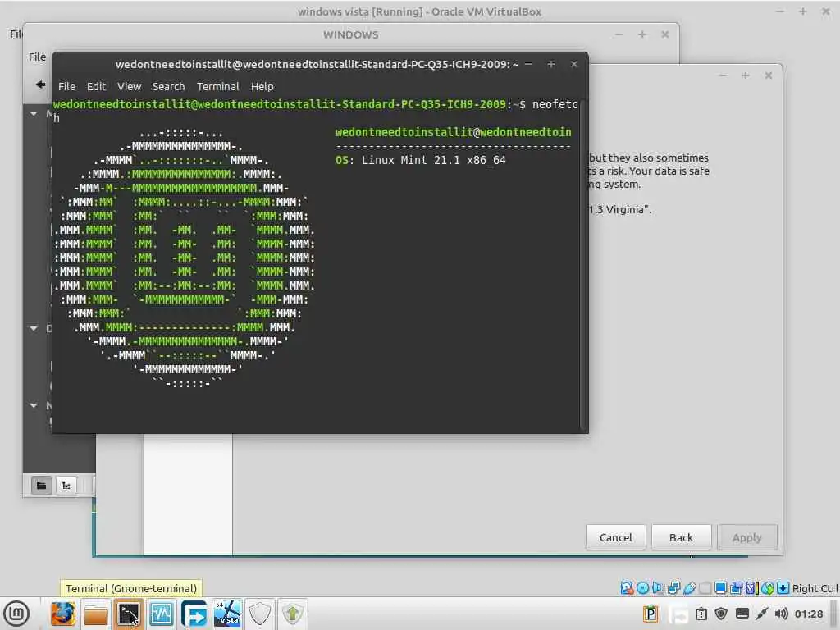This screenshot has height=630, width=840.
Task: Click the show desktop strip at panel end
Action: coord(834,614)
